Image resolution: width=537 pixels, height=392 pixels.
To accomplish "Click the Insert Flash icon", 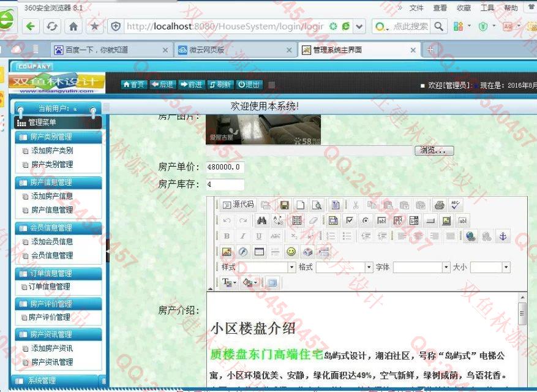I will [x=243, y=252].
